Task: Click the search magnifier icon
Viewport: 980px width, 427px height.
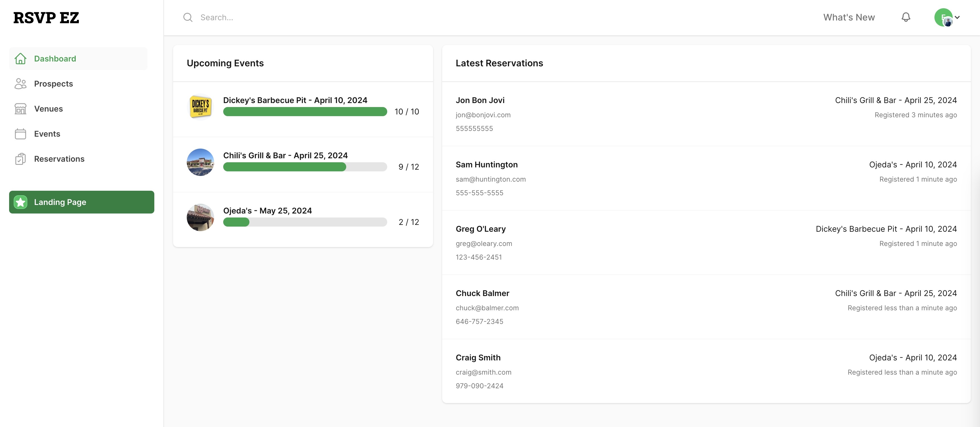Action: click(188, 17)
